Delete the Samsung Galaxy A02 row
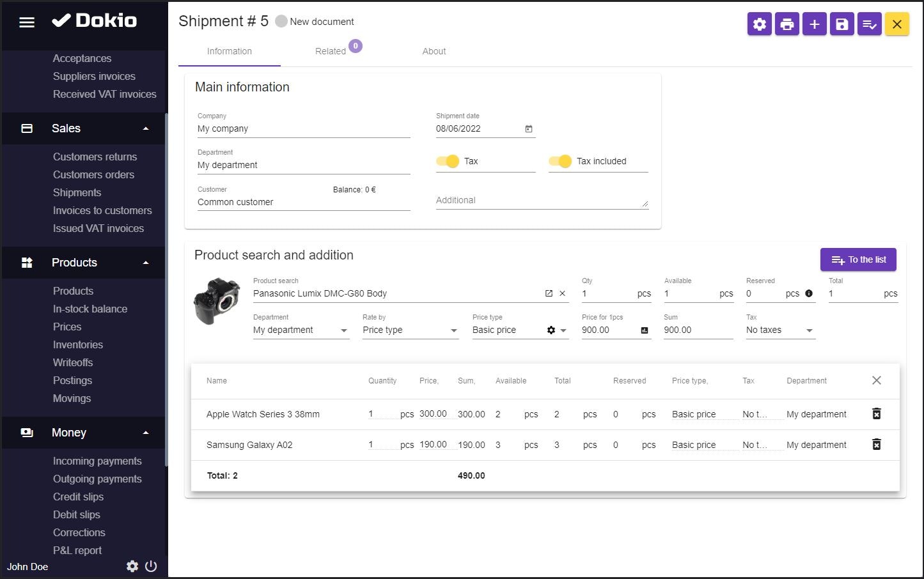 (x=877, y=444)
